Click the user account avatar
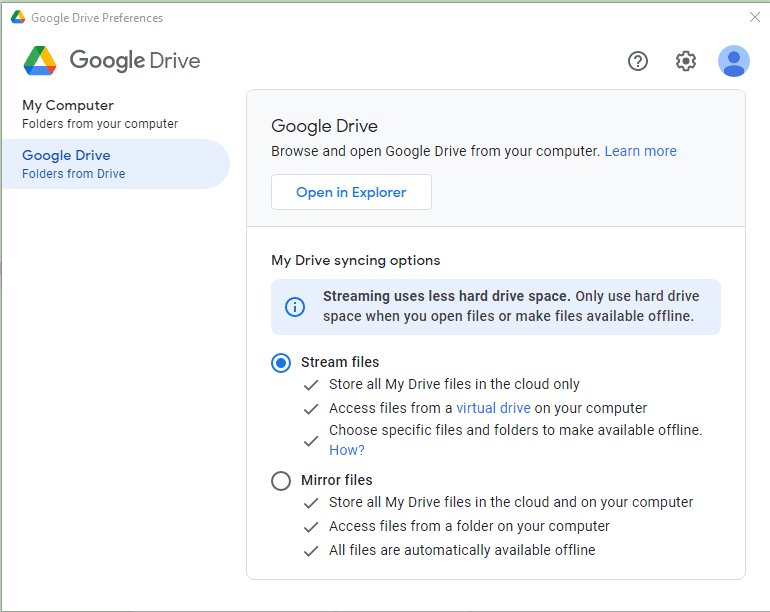Viewport: 770px width, 612px height. click(x=734, y=61)
